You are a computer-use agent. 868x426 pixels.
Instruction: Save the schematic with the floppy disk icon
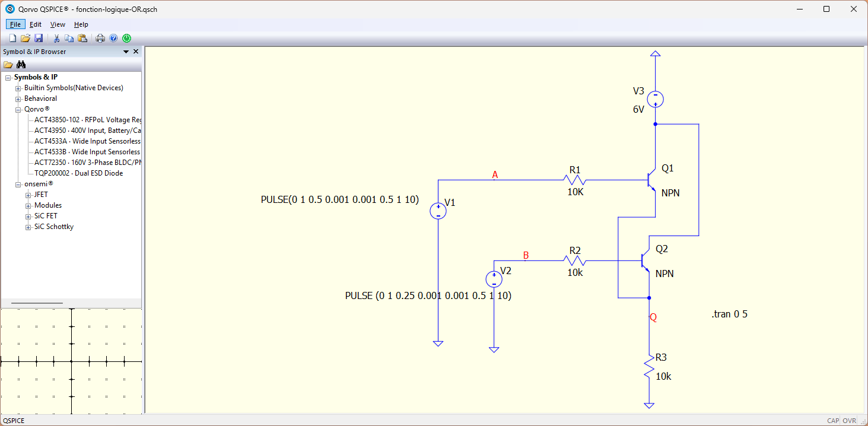coord(39,38)
